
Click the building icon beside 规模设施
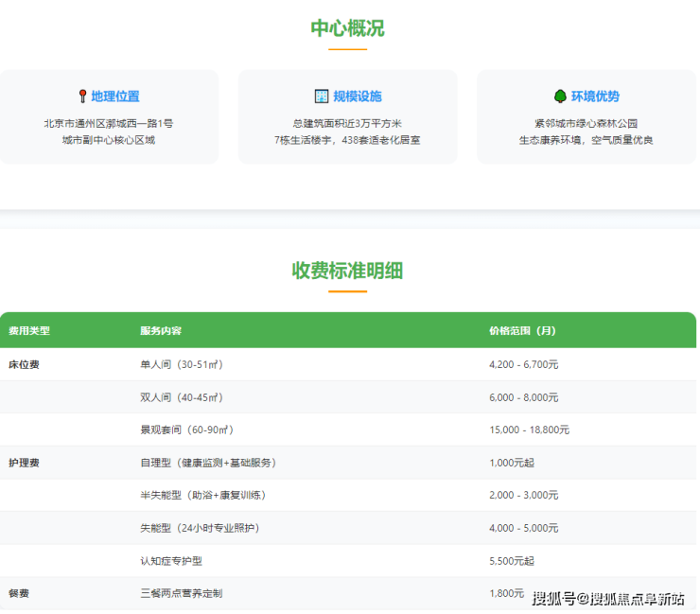pyautogui.click(x=321, y=96)
